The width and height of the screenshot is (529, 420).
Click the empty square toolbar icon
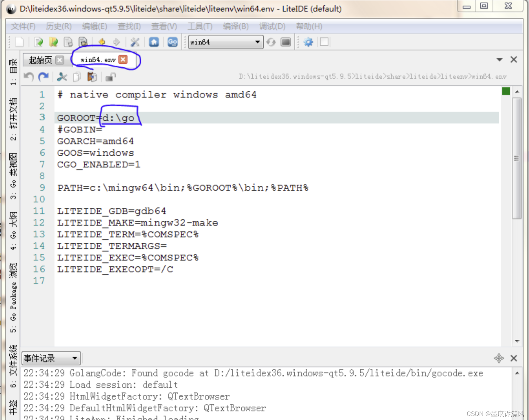click(324, 42)
